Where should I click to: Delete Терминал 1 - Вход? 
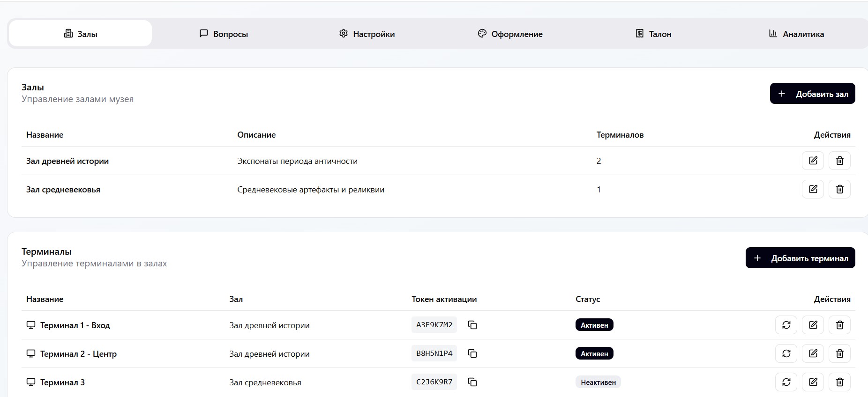click(x=839, y=325)
